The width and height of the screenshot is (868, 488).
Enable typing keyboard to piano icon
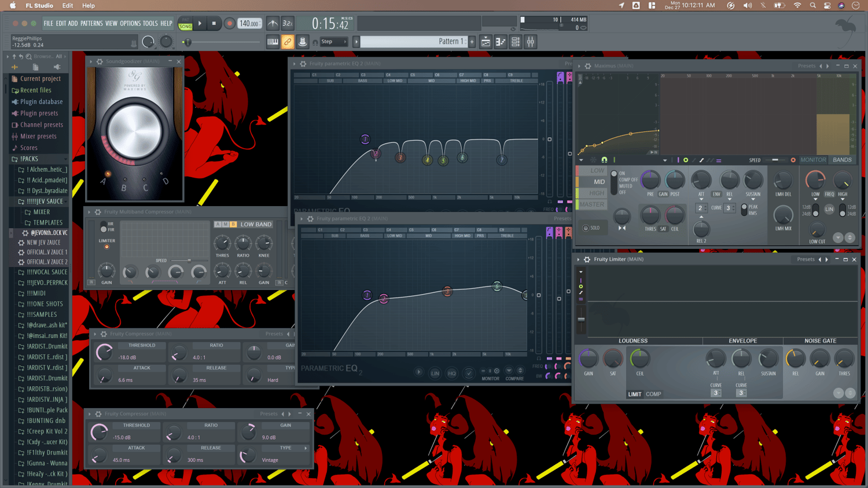273,42
